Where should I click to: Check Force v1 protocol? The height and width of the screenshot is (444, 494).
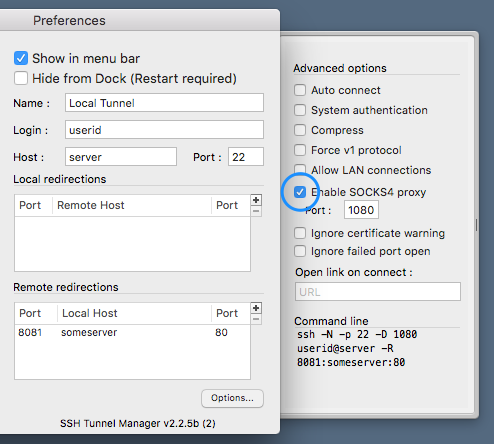coord(300,150)
